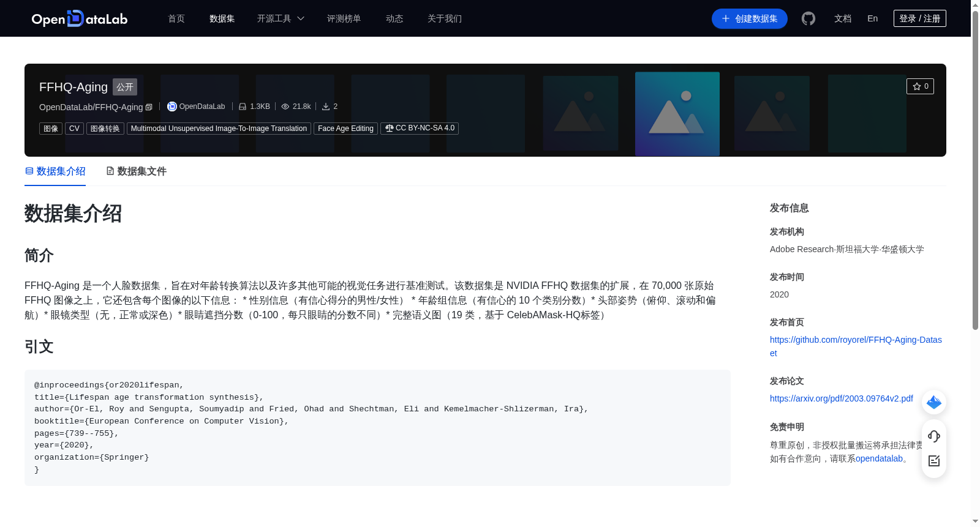Expand the 开源工具 dropdown menu
Image resolution: width=980 pixels, height=527 pixels.
(x=281, y=18)
